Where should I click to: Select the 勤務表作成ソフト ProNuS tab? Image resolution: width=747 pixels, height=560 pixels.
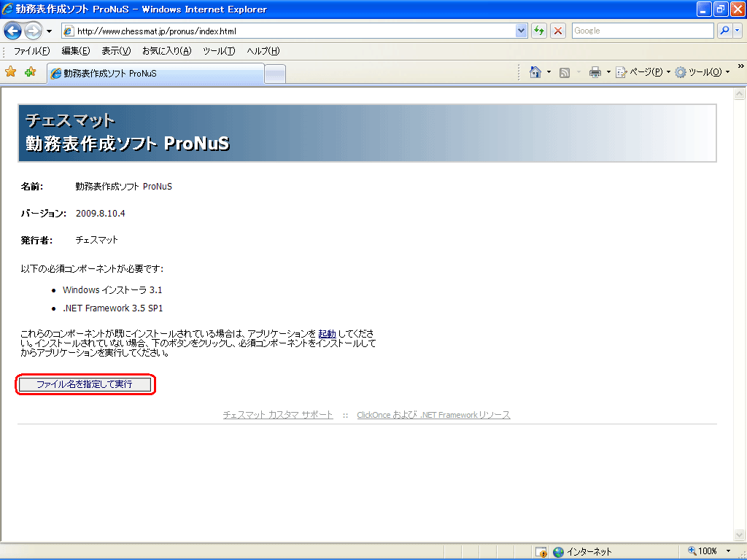click(x=155, y=74)
